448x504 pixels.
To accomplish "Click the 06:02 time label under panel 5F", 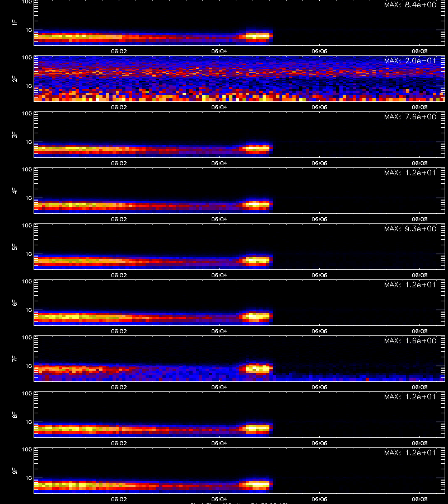I will click(119, 275).
